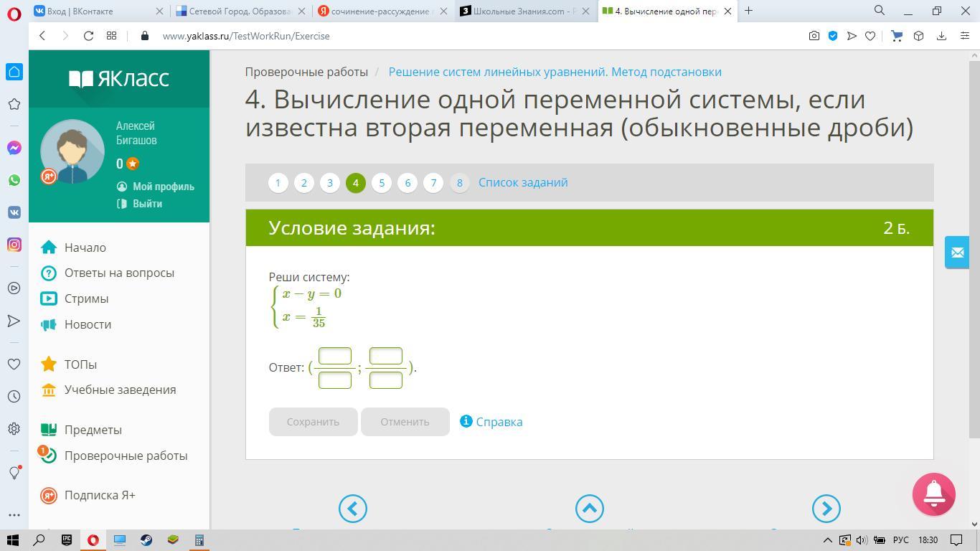Click first fraction numerator field
Image resolution: width=980 pixels, height=551 pixels.
click(x=335, y=356)
